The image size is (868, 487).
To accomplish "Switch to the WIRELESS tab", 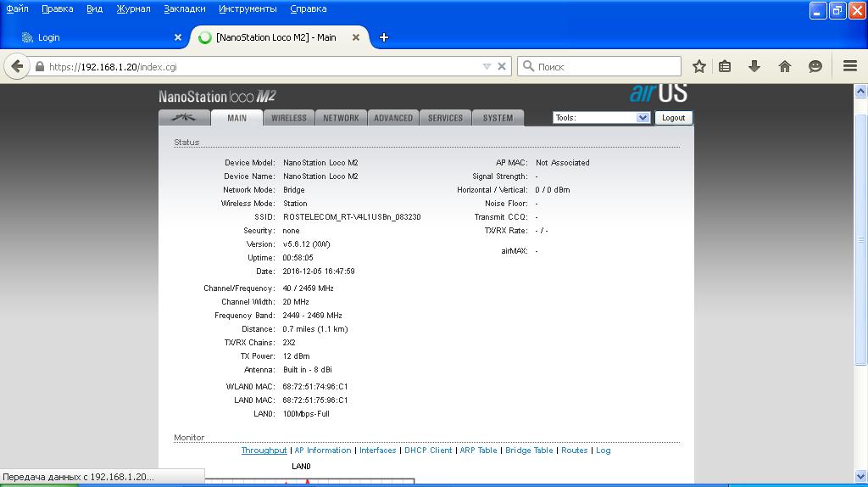I will [289, 118].
